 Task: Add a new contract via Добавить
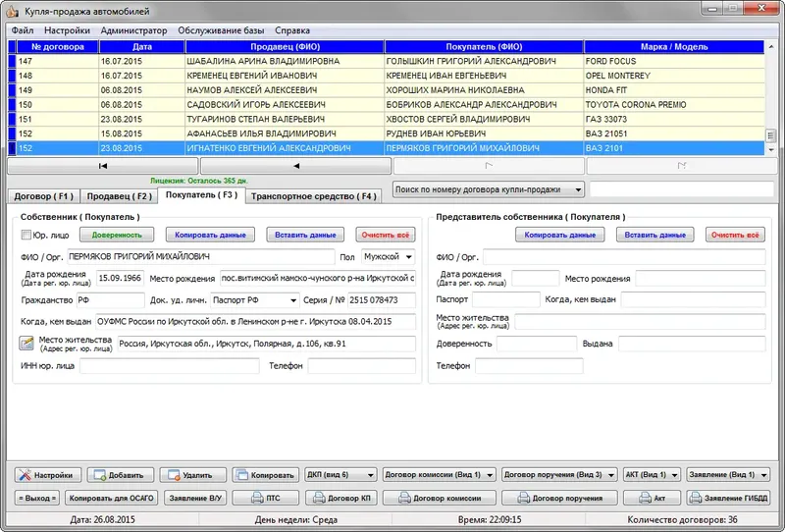coord(120,475)
